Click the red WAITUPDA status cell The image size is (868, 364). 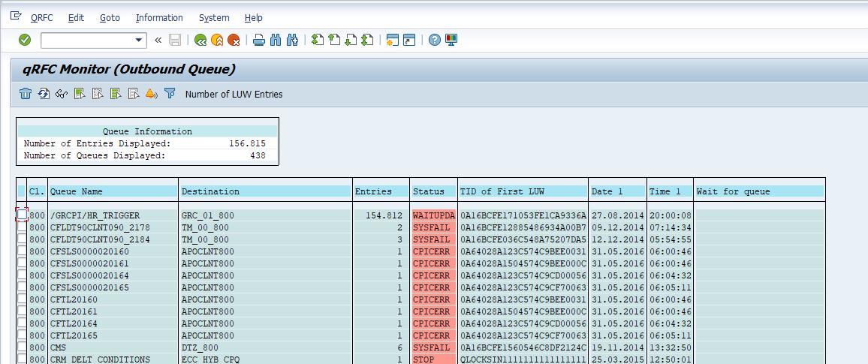pyautogui.click(x=433, y=215)
